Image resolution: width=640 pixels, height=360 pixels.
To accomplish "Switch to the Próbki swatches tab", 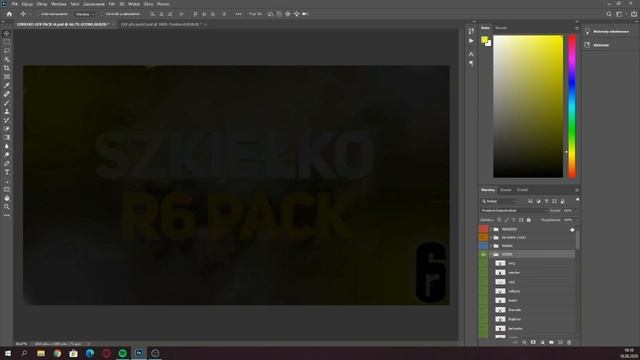I will pos(501,28).
